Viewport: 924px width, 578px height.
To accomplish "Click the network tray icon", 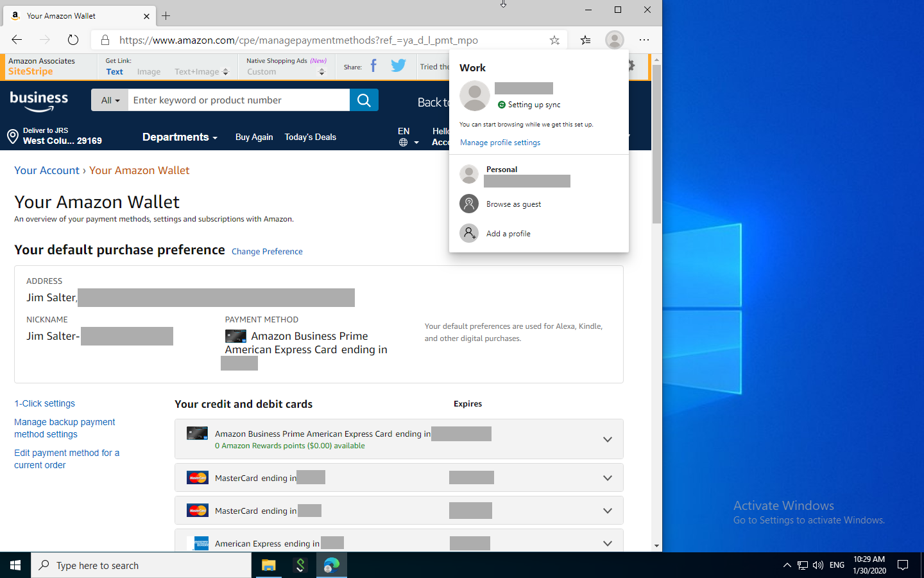I will pyautogui.click(x=803, y=565).
